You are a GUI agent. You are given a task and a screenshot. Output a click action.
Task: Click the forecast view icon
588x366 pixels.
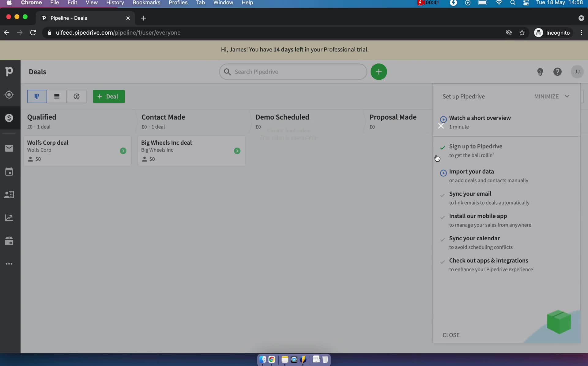pyautogui.click(x=77, y=96)
